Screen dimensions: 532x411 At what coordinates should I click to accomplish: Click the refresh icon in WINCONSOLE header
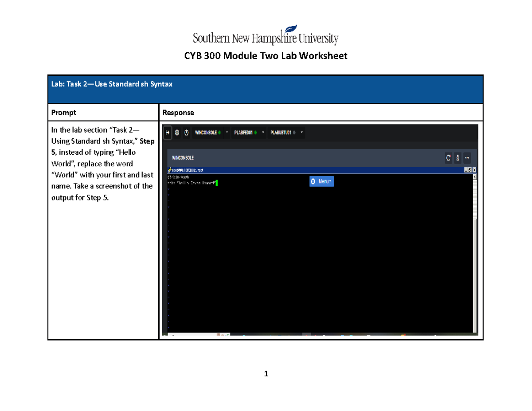449,158
